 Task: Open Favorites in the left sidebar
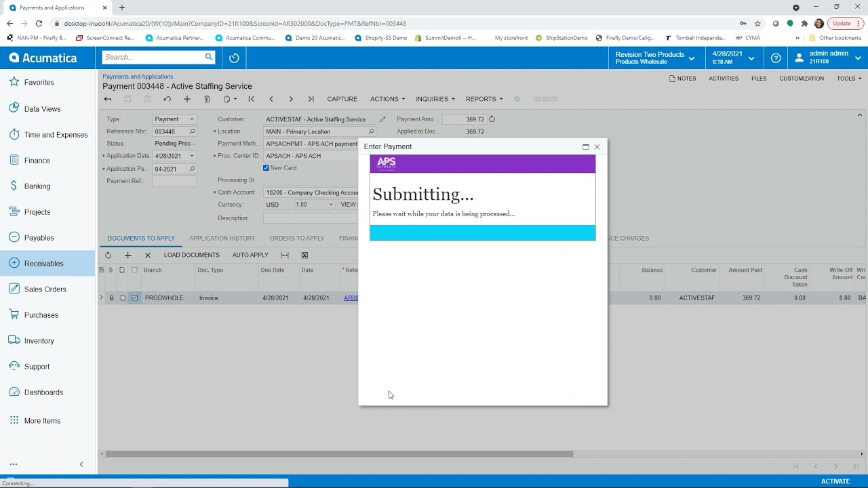pos(39,82)
